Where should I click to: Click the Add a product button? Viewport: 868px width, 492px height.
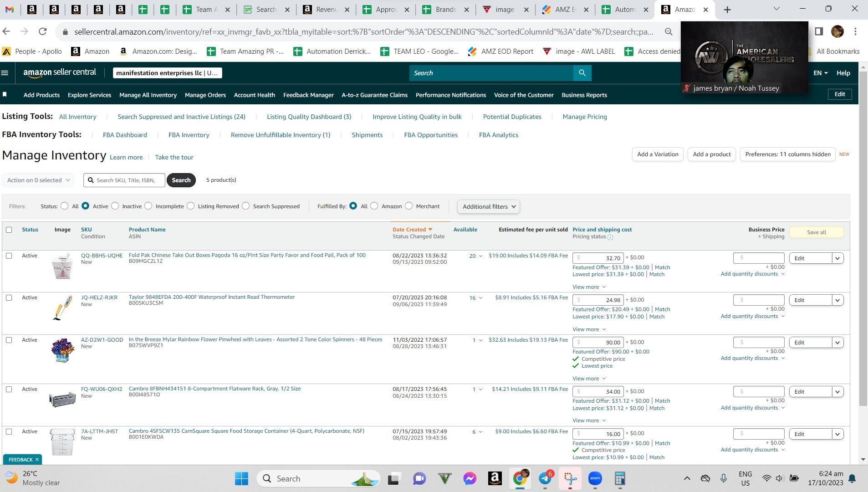(x=712, y=154)
